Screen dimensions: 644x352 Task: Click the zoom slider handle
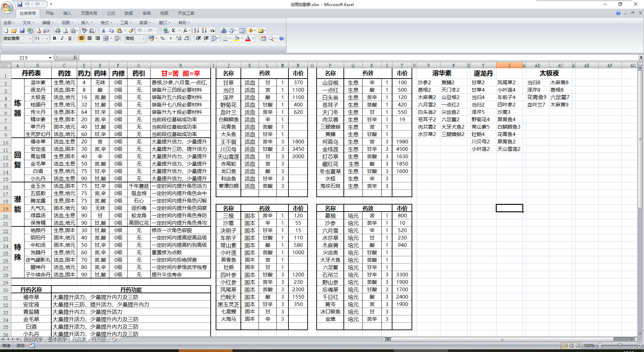tap(620, 346)
